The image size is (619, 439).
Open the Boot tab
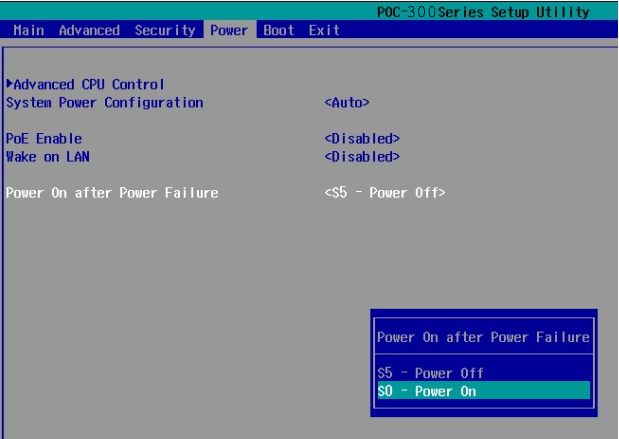tap(278, 30)
